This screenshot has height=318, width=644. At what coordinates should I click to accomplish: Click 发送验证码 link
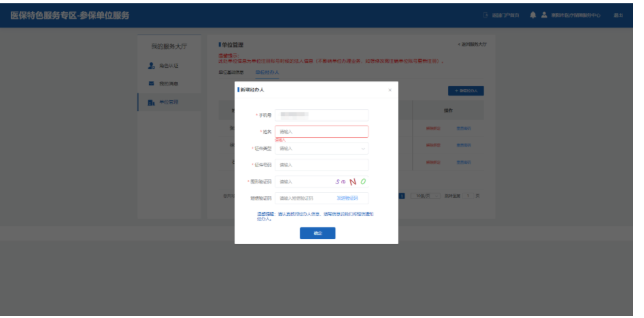click(x=348, y=198)
